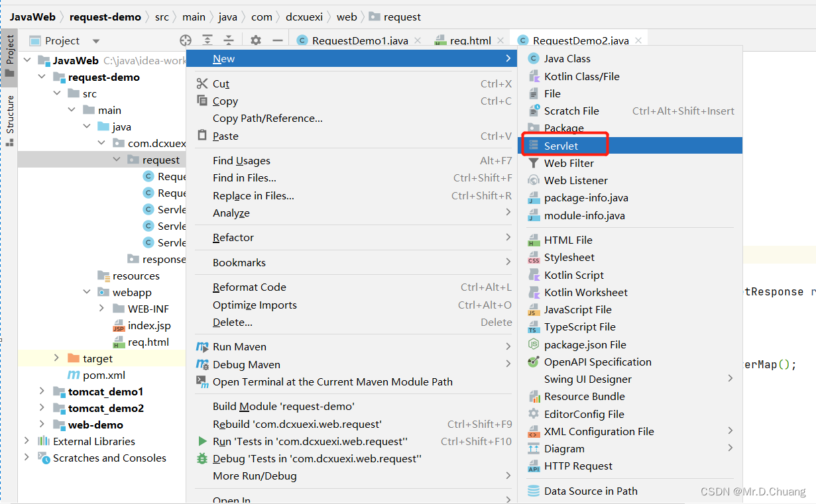The image size is (816, 504).
Task: Choose Web Filter from the New submenu
Action: pos(569,163)
